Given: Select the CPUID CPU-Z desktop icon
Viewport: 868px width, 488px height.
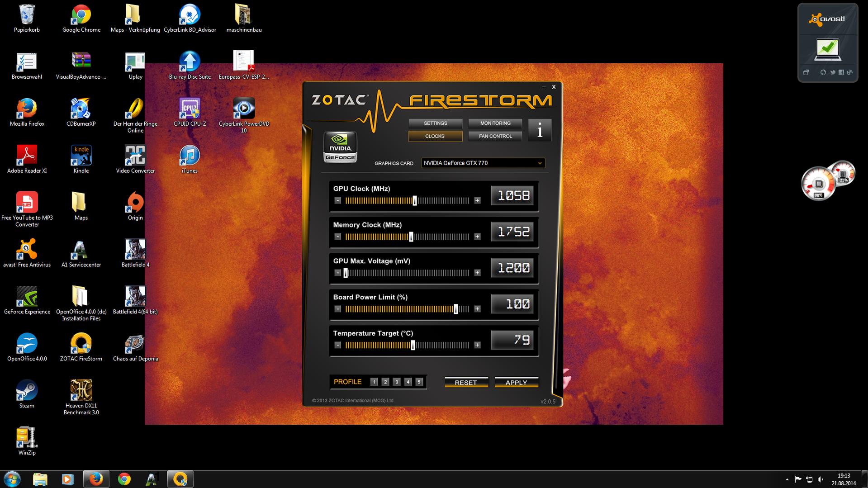Looking at the screenshot, I should point(190,113).
